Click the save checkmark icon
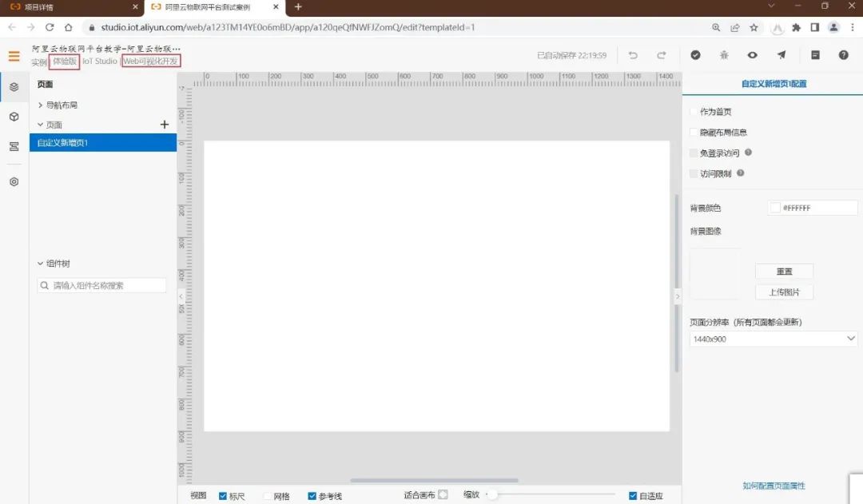 click(x=696, y=55)
